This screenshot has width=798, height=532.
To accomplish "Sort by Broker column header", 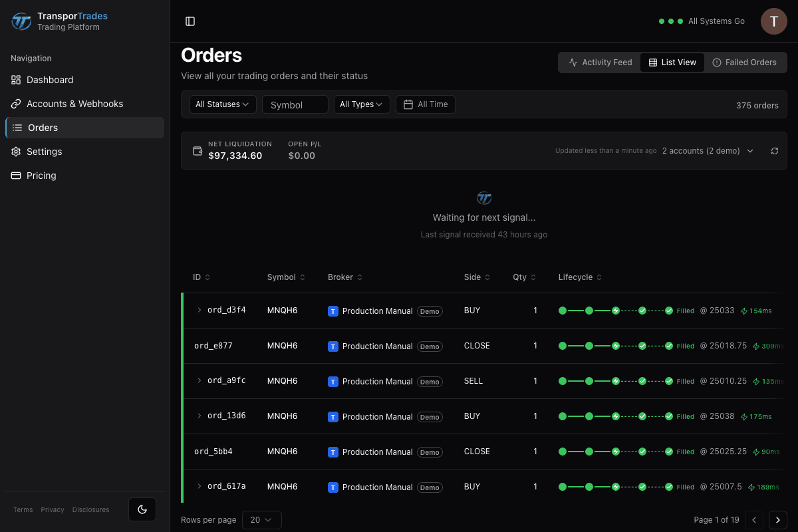I will tap(345, 277).
